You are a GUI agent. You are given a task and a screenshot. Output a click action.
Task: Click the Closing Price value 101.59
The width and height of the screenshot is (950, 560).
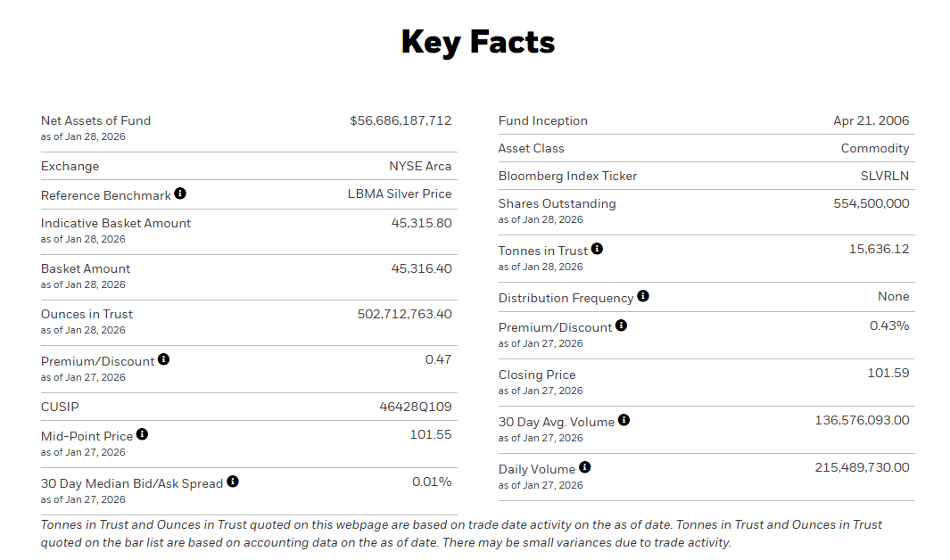[x=888, y=373]
